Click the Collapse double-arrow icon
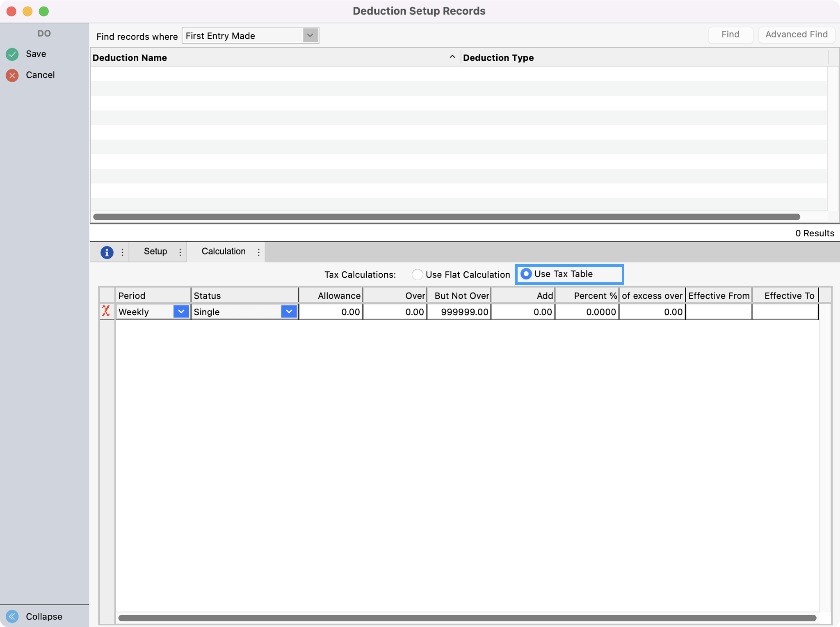 pyautogui.click(x=12, y=616)
